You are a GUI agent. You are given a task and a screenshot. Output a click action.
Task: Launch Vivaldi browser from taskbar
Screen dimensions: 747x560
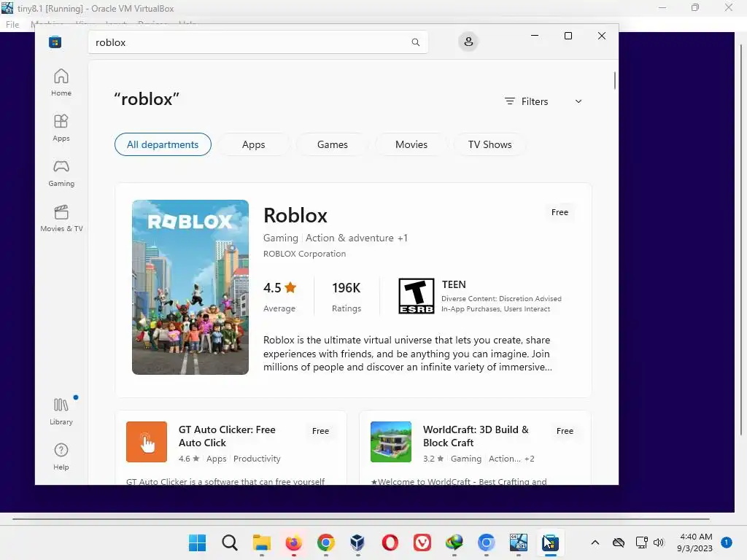coord(422,542)
